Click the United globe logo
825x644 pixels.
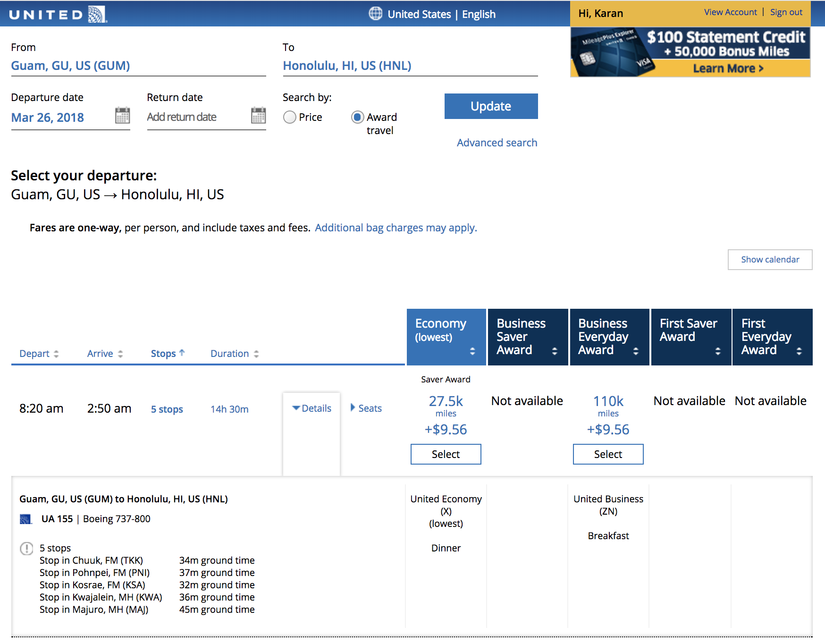97,14
